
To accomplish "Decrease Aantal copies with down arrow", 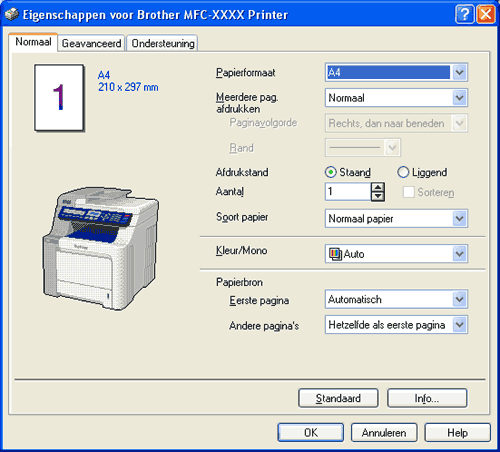I will pyautogui.click(x=378, y=196).
